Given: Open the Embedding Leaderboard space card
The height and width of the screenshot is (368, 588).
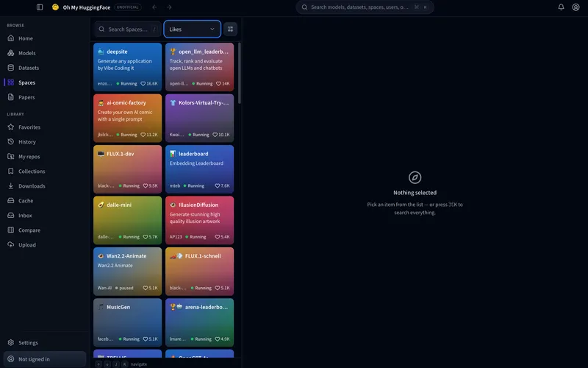Looking at the screenshot, I should pos(199,169).
